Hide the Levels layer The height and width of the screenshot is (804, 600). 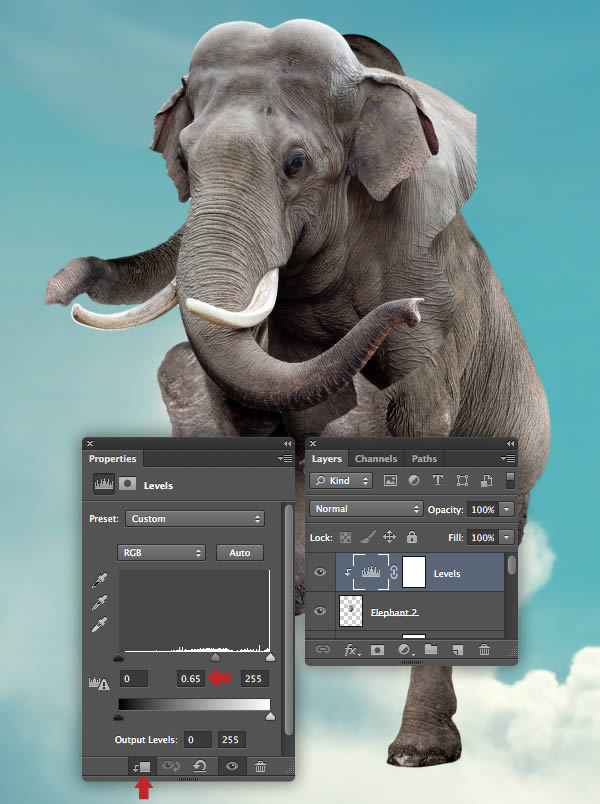[x=320, y=572]
